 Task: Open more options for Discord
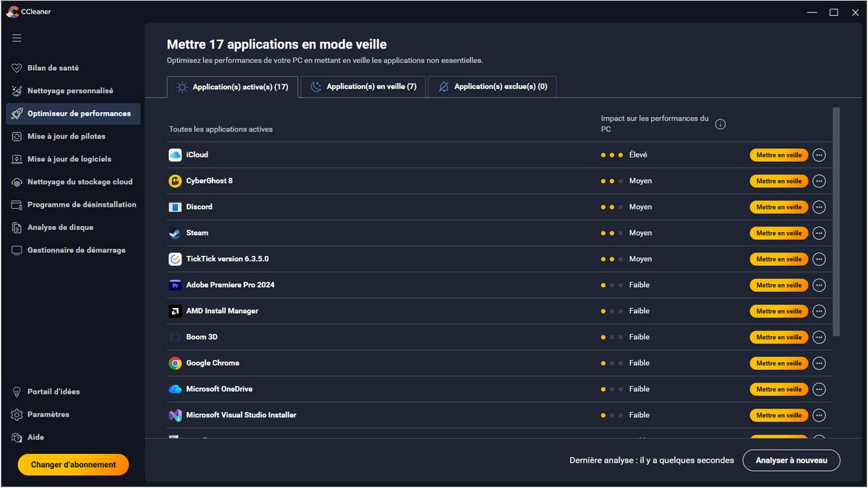[x=819, y=207]
